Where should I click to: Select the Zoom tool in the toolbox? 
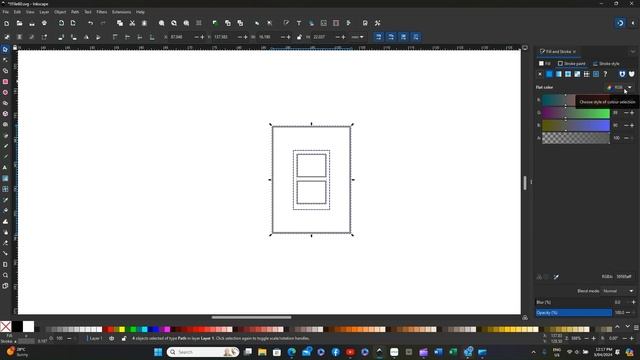5,275
